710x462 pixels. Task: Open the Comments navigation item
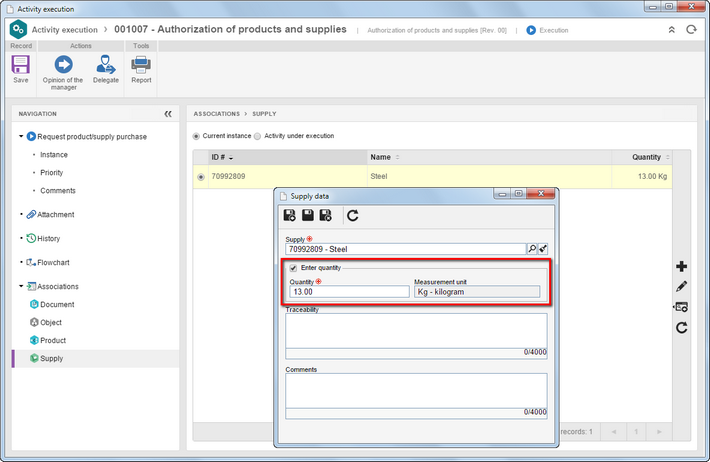(x=58, y=191)
